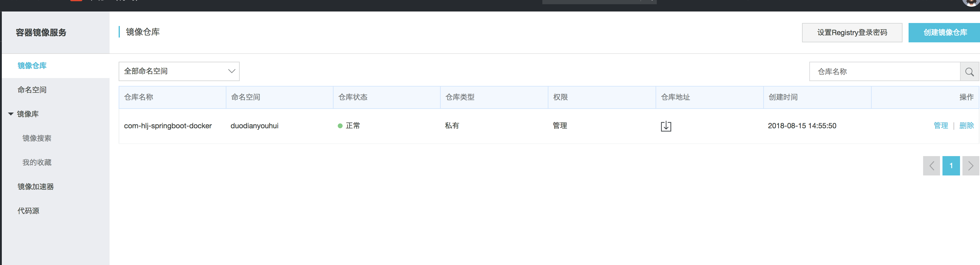Click repository name com-hlj-springboot-docker
Viewport: 980px width, 265px height.
click(168, 126)
